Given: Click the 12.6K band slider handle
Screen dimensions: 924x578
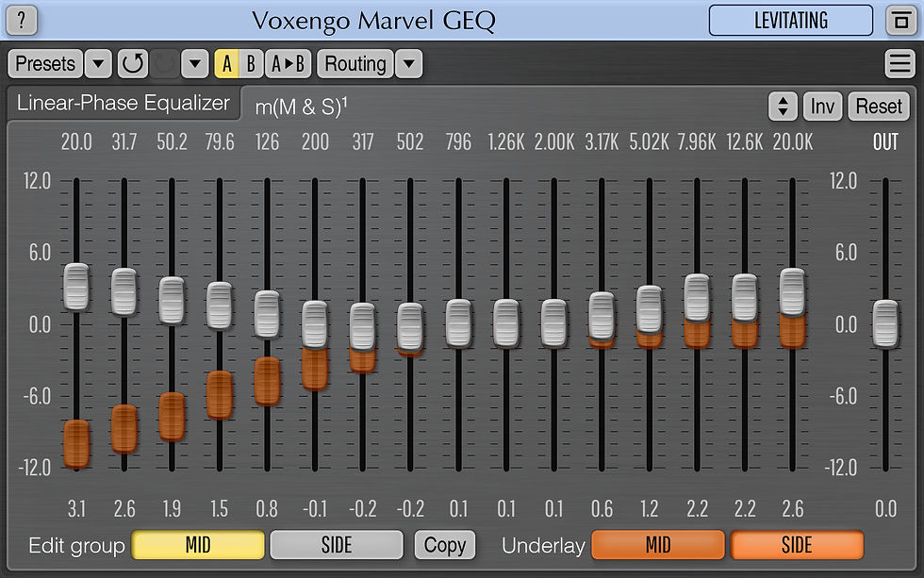Looking at the screenshot, I should [x=745, y=298].
